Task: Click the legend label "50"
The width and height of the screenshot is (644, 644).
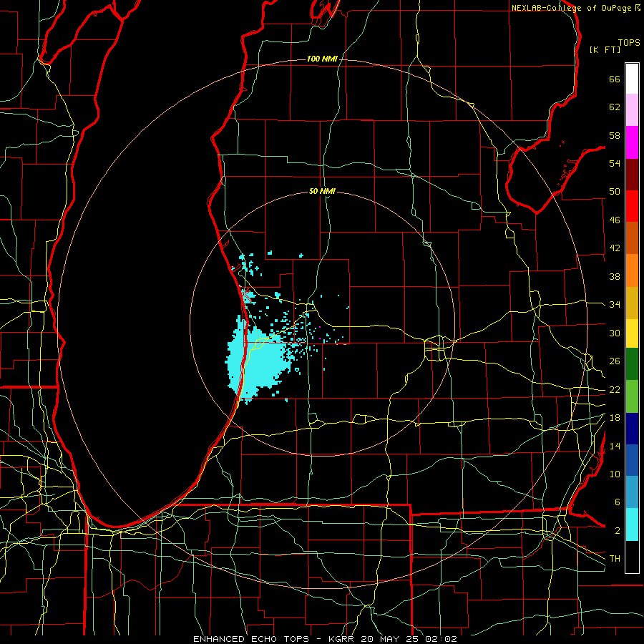Action: [x=615, y=192]
